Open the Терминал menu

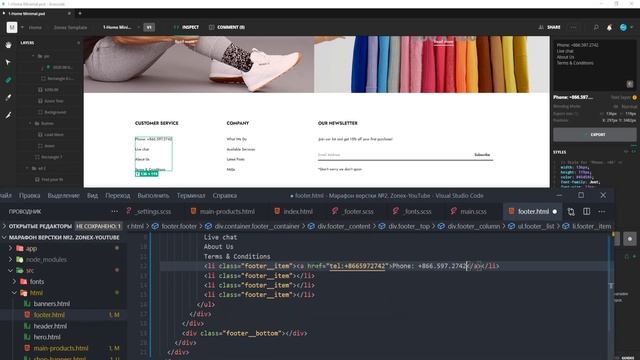(191, 196)
